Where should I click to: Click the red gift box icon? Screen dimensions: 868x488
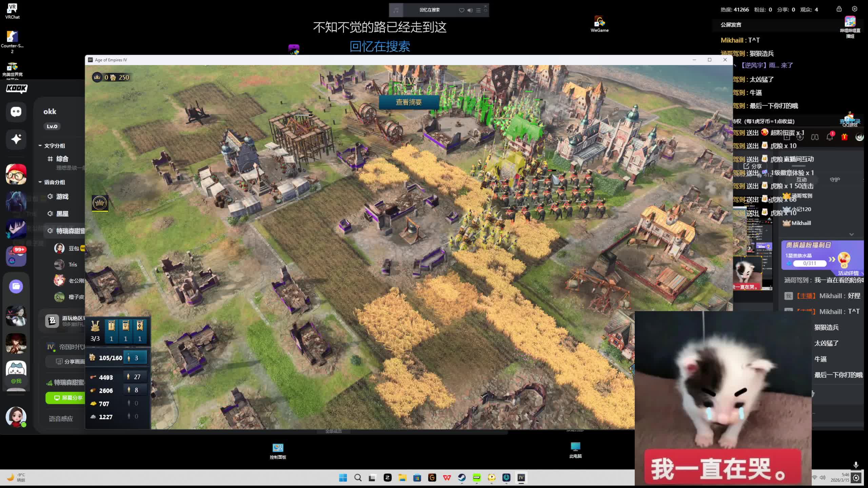844,137
